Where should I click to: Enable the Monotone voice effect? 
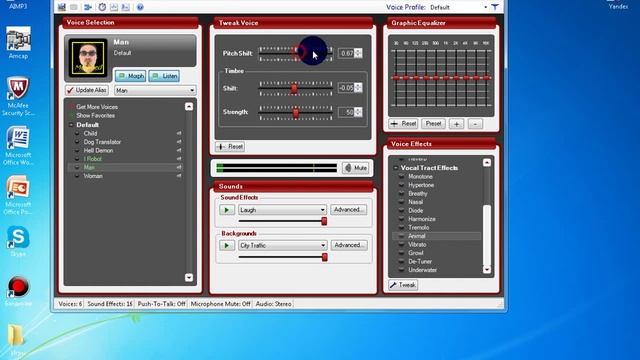[420, 176]
